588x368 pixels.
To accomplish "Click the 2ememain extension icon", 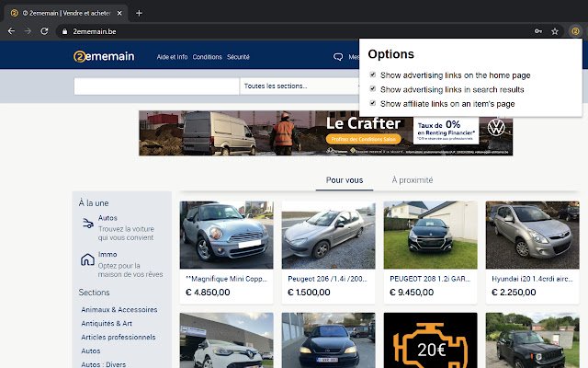I will tap(575, 31).
